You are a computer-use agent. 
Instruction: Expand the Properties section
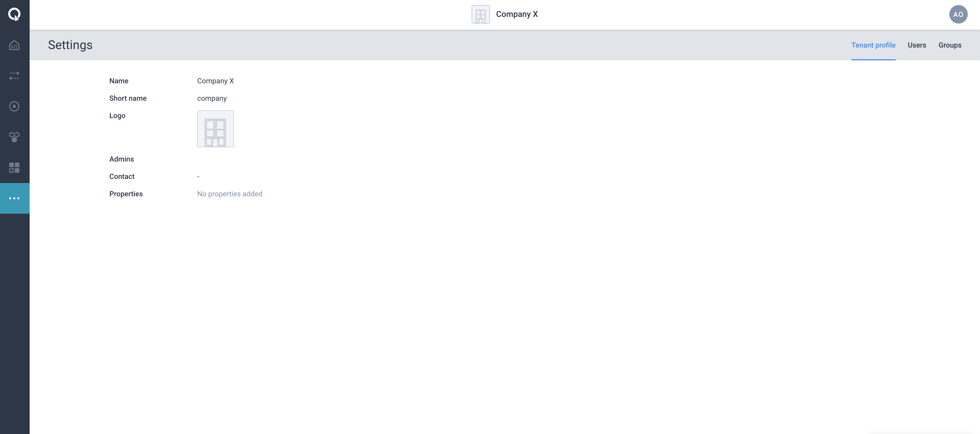126,193
